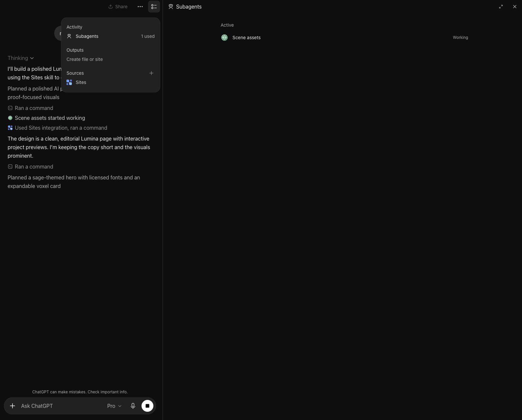Click the Active section heading
The image size is (522, 420).
(x=227, y=25)
